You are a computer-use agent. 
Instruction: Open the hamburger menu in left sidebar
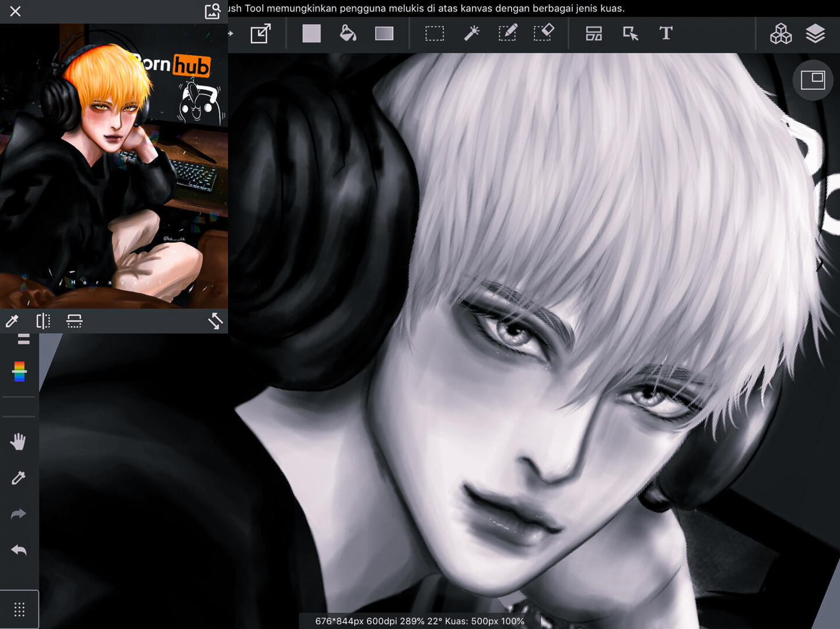click(23, 339)
